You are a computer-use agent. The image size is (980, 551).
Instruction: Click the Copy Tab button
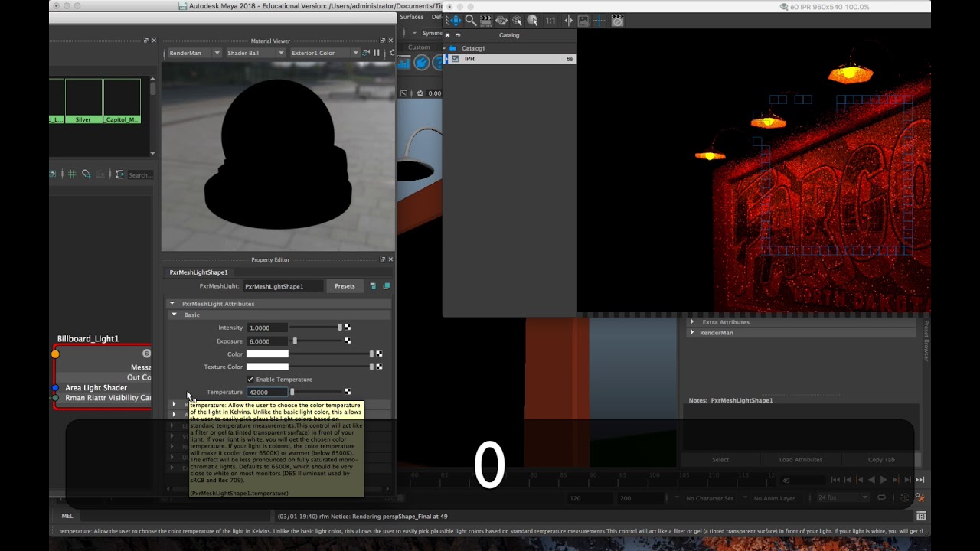tap(881, 460)
